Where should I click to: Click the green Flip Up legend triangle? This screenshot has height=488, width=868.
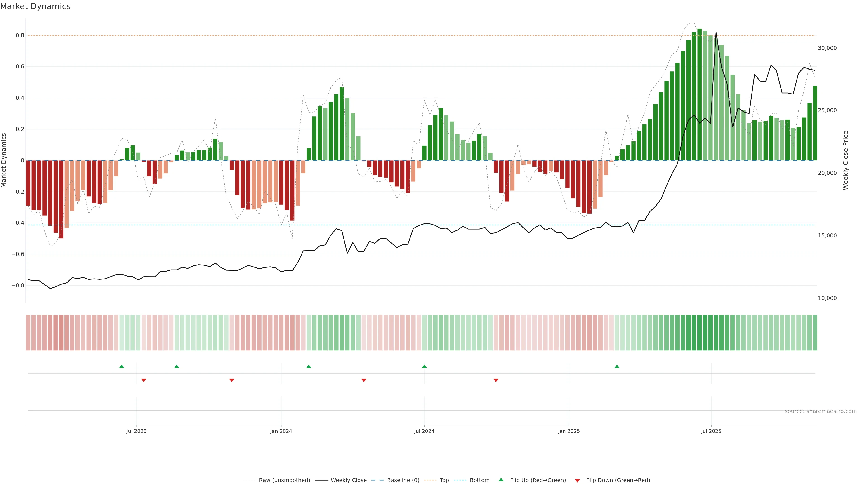(501, 480)
